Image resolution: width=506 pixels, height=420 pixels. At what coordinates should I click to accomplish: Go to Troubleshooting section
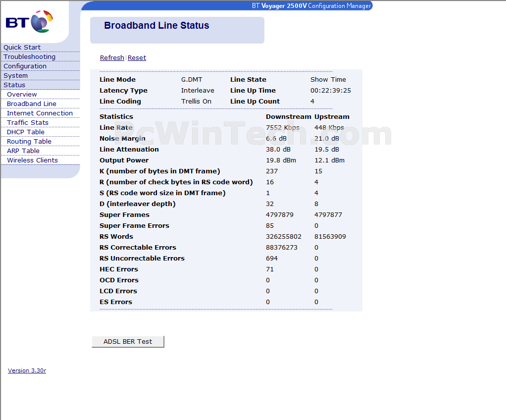(29, 57)
